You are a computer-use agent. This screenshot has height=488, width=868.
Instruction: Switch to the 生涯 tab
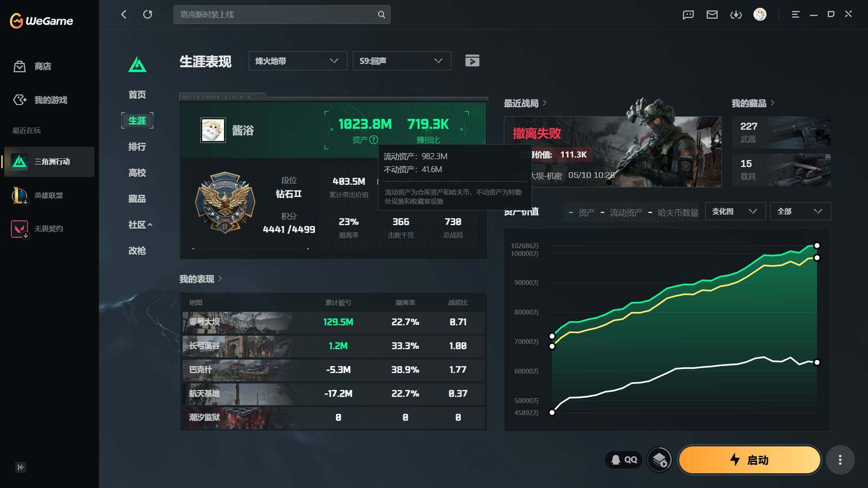pyautogui.click(x=137, y=121)
